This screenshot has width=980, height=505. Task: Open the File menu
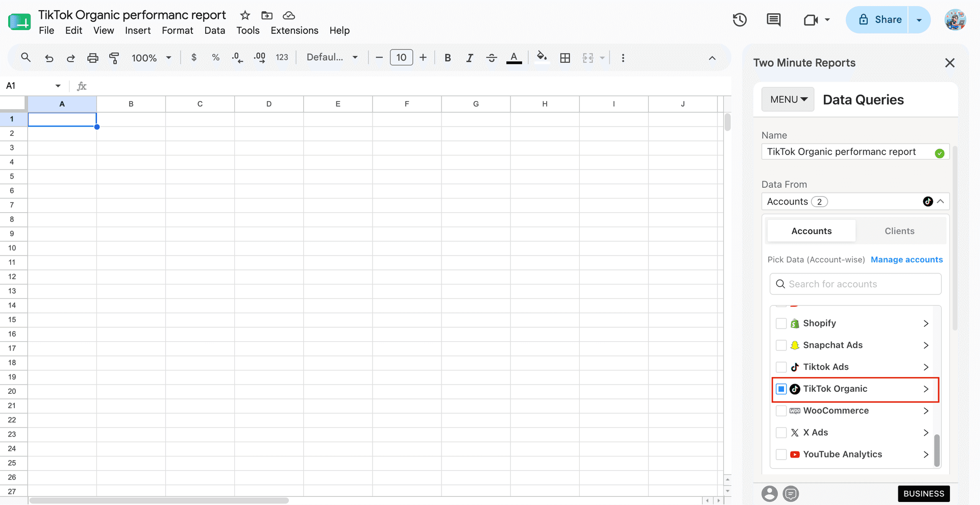tap(46, 31)
